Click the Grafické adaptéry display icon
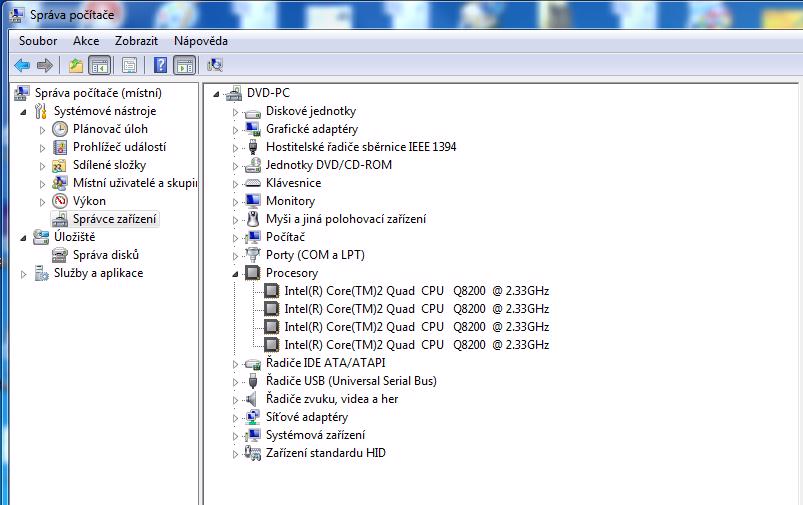Image resolution: width=803 pixels, height=505 pixels. point(252,129)
